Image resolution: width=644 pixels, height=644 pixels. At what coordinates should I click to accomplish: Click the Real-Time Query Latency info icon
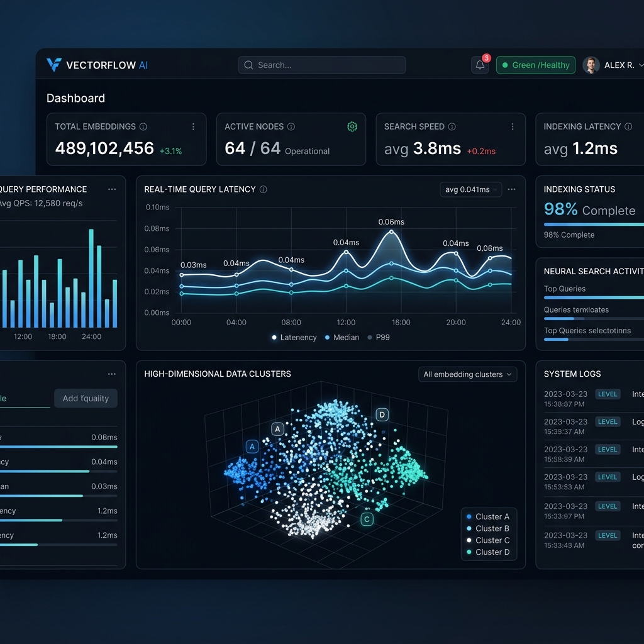click(264, 189)
